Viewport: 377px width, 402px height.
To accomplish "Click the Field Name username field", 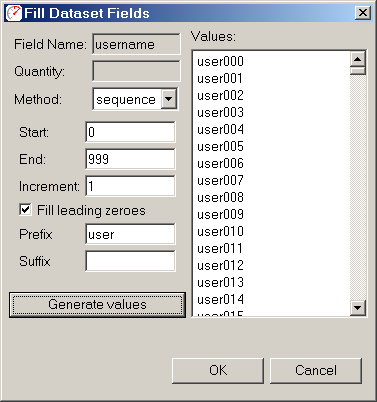I will (136, 44).
